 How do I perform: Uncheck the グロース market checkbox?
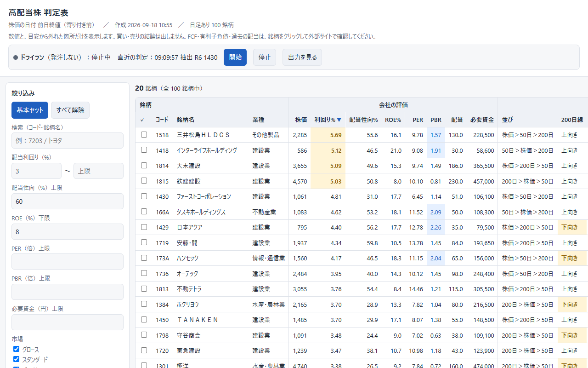(17, 349)
